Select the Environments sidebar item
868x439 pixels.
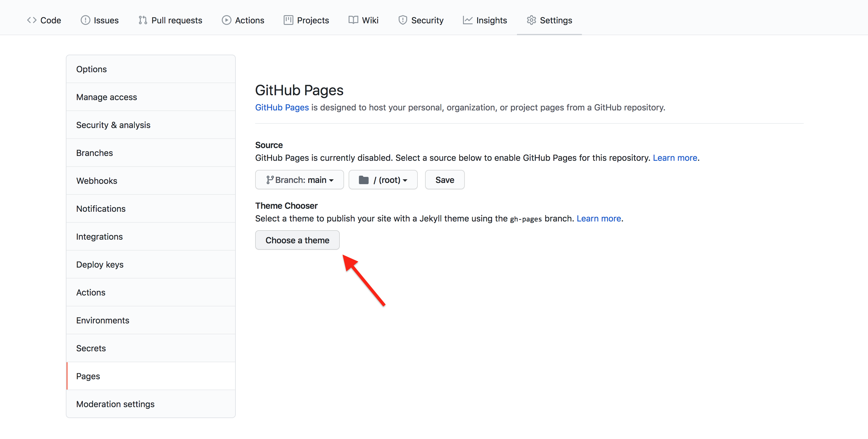pyautogui.click(x=103, y=320)
